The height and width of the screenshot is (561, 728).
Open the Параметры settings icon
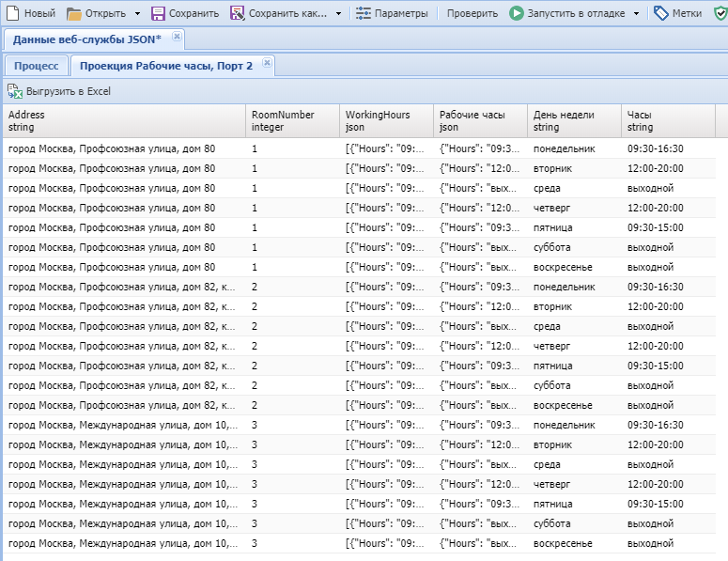coord(364,13)
